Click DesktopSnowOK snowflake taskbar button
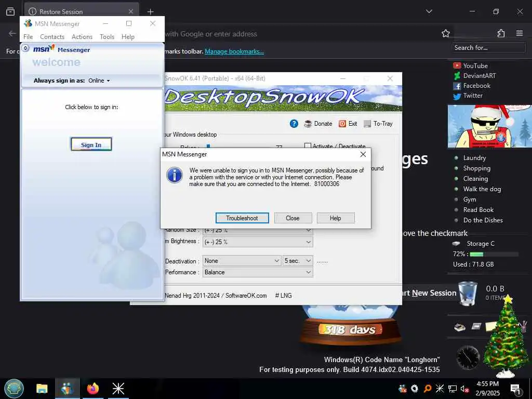The height and width of the screenshot is (399, 532). [x=118, y=389]
